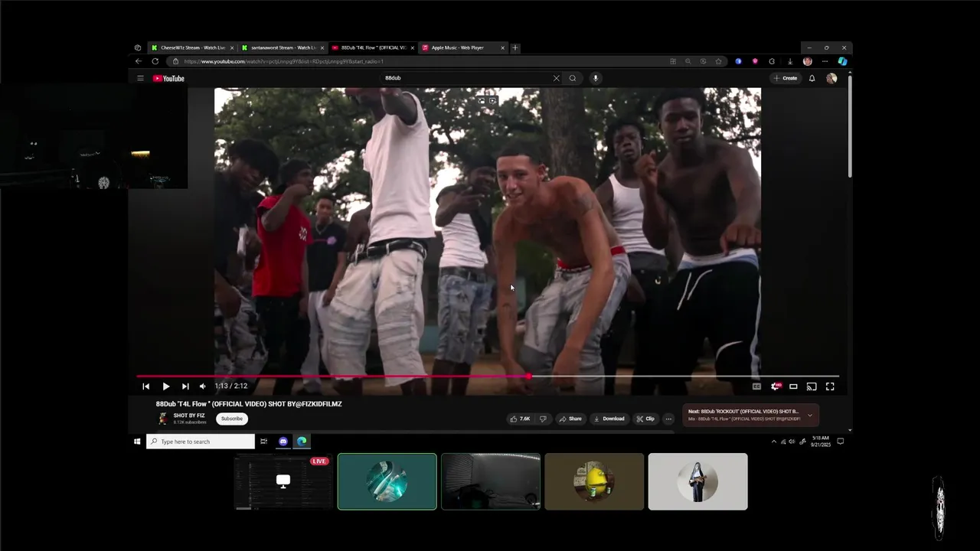Viewport: 980px width, 551px height.
Task: Open YouTube guide hamburger menu
Action: pos(140,78)
